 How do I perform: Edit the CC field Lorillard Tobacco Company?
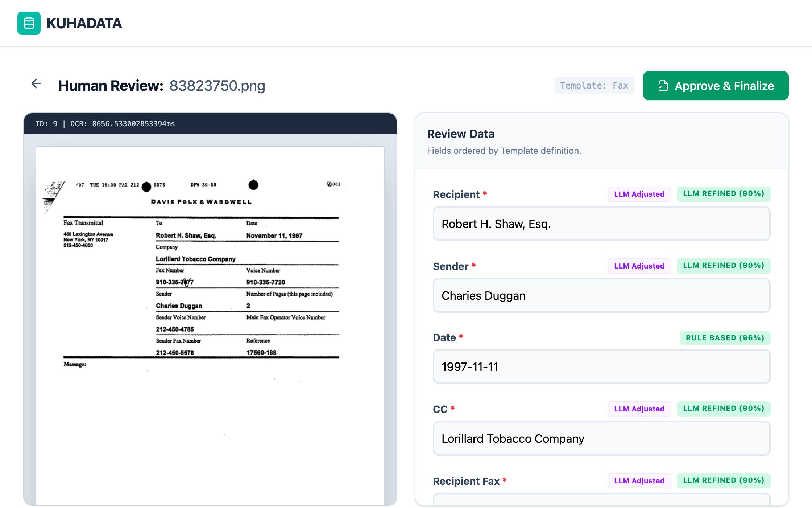point(601,438)
